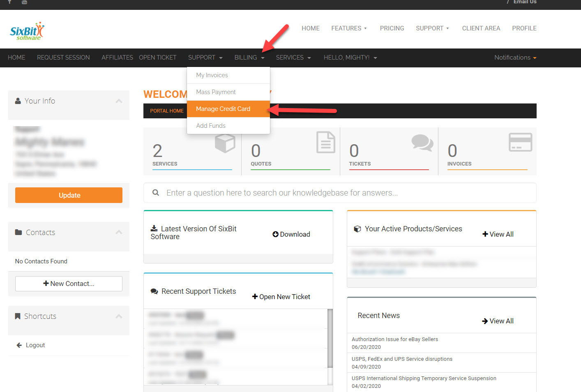Open Authorization Issue for eBay Sellers news
Screen dimensions: 581x392
click(x=395, y=339)
